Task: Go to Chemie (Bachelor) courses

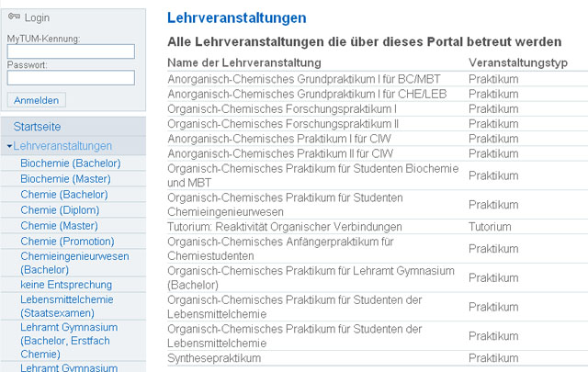Action: point(64,195)
